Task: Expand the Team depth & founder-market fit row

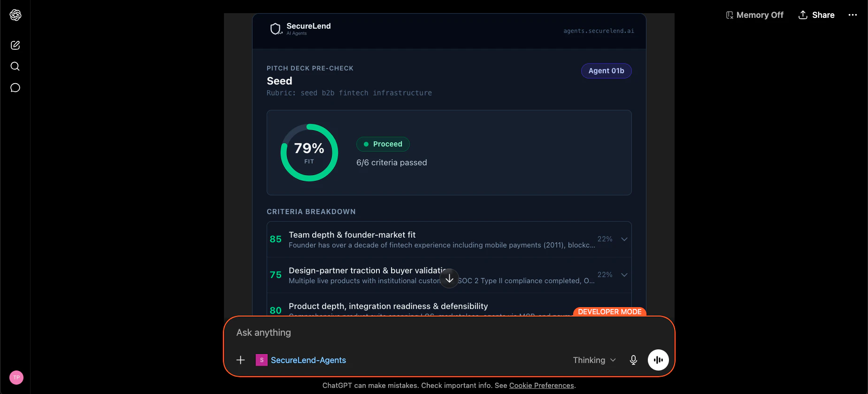Action: [x=449, y=239]
